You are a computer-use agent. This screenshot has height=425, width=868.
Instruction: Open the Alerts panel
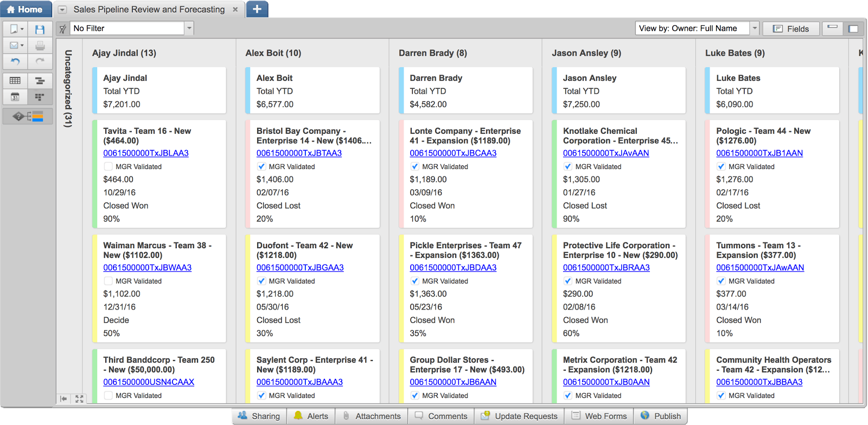pos(311,416)
